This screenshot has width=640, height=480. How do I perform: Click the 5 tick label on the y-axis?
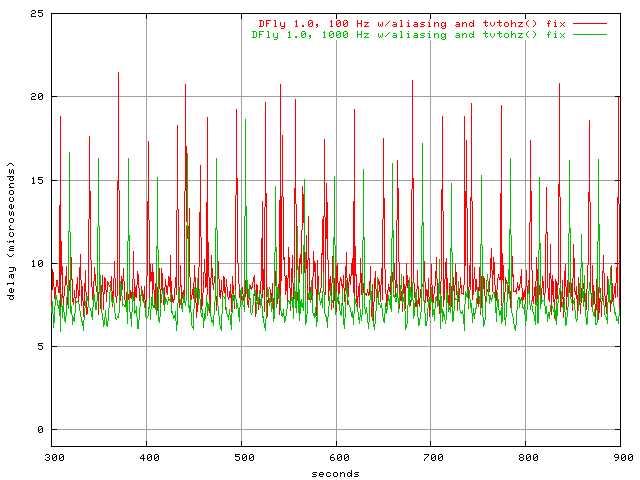40,347
